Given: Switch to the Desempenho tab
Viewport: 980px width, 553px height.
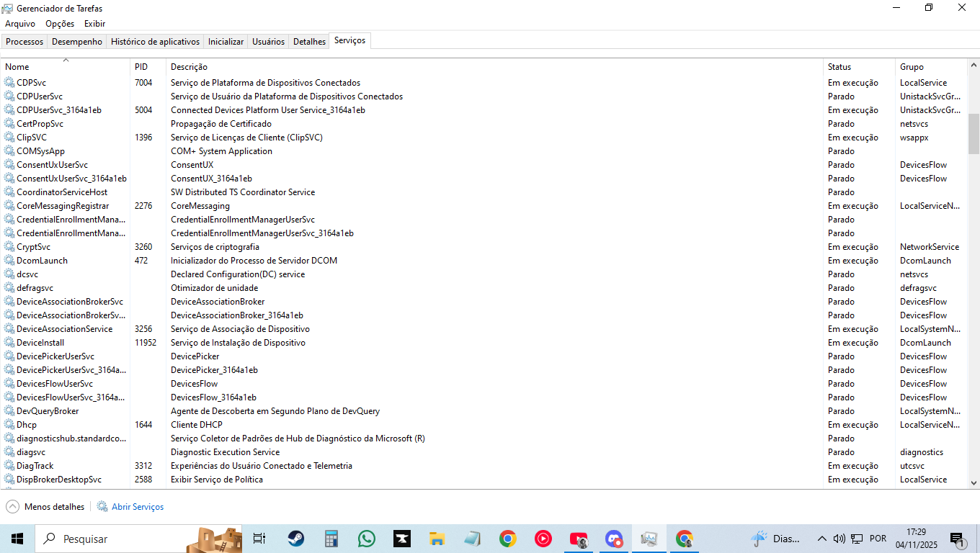Looking at the screenshot, I should 77,42.
